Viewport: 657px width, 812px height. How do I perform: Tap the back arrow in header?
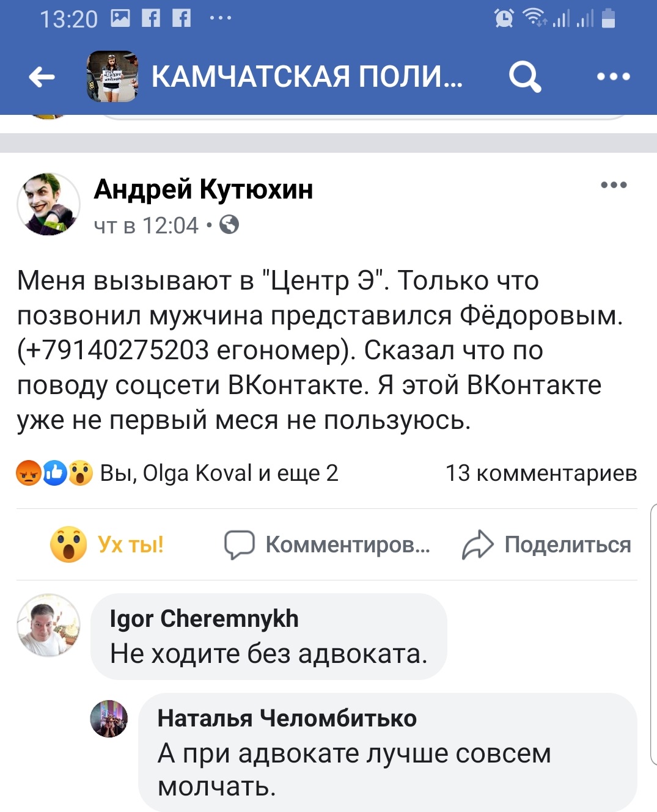(x=42, y=77)
